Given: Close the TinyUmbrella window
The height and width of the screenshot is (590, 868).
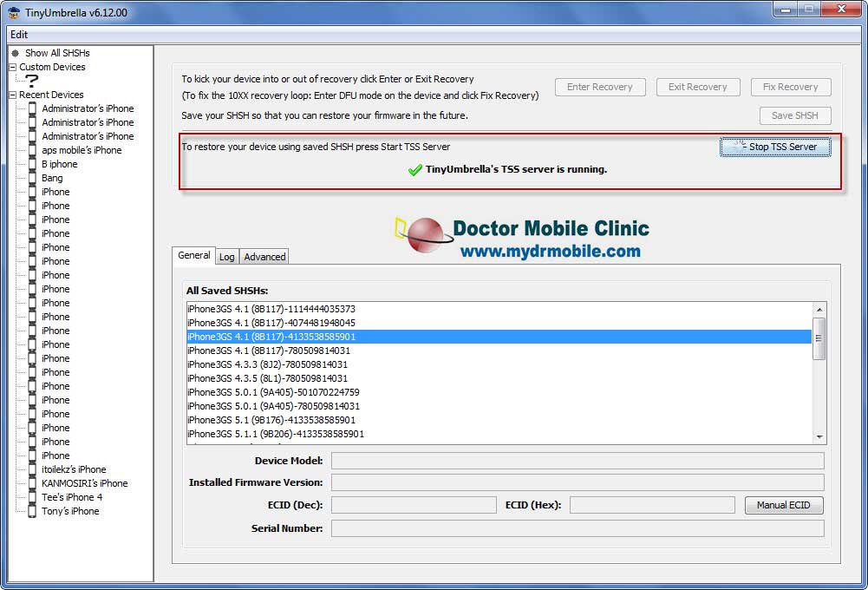Looking at the screenshot, I should tap(841, 9).
